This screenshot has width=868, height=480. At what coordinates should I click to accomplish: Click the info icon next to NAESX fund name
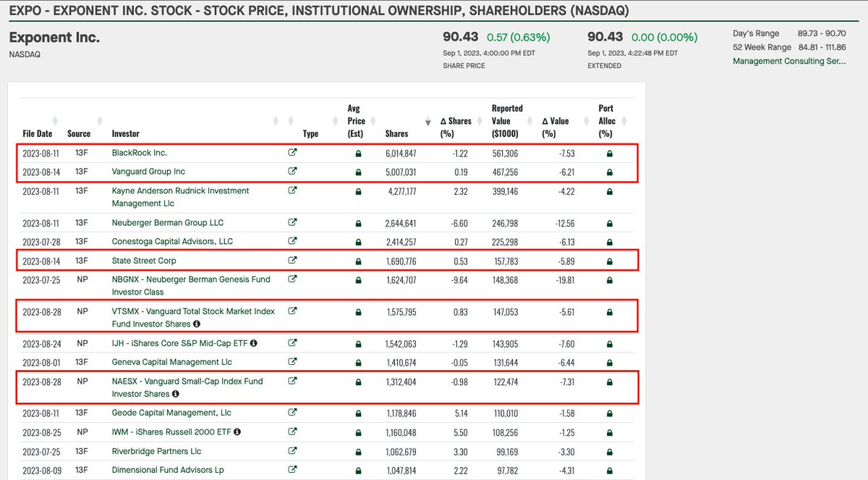coord(176,395)
